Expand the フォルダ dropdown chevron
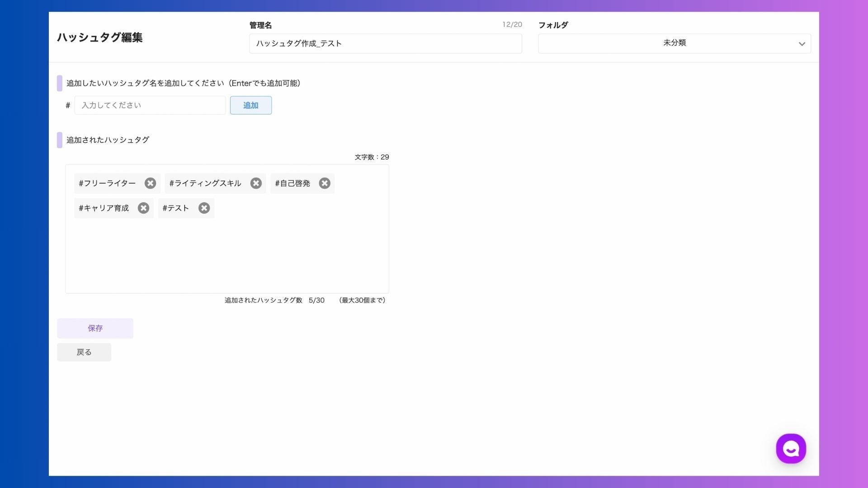This screenshot has height=488, width=868. click(x=802, y=44)
